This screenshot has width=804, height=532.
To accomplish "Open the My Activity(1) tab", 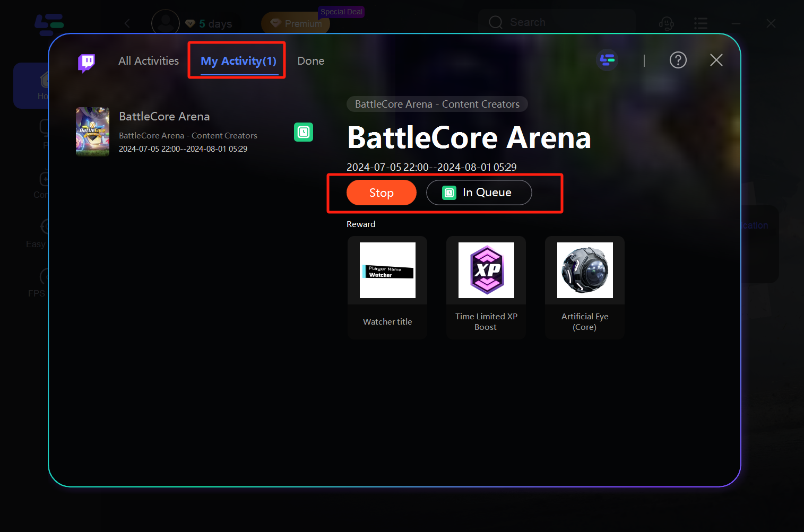I will [x=238, y=61].
